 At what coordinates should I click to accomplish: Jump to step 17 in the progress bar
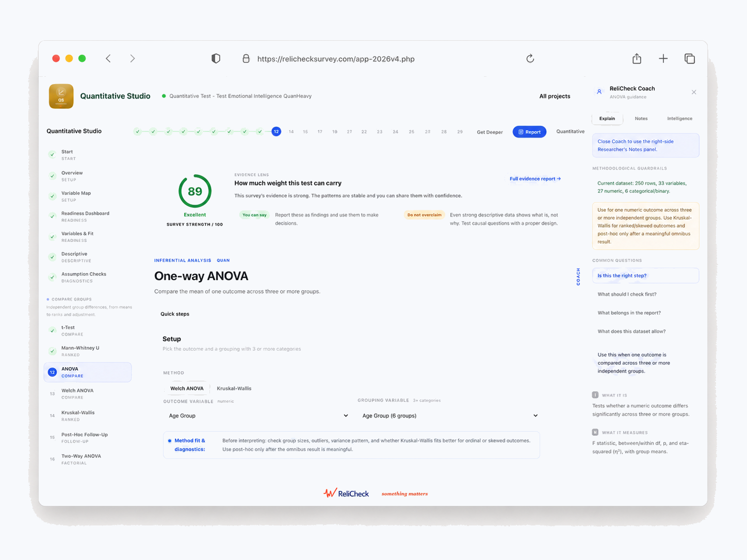click(x=320, y=132)
